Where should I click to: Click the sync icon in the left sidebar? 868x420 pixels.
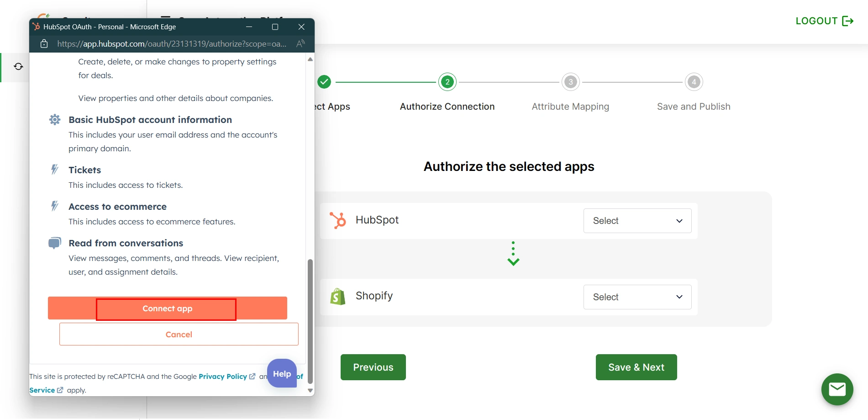(18, 67)
